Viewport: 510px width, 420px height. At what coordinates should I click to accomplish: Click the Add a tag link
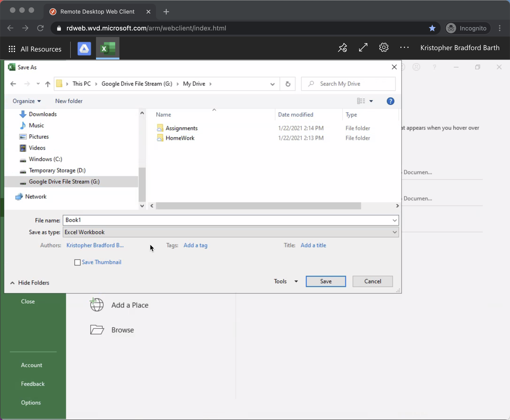click(x=195, y=245)
